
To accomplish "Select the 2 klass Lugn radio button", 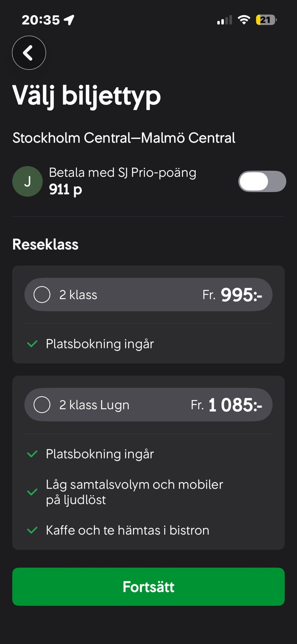I will (x=42, y=405).
